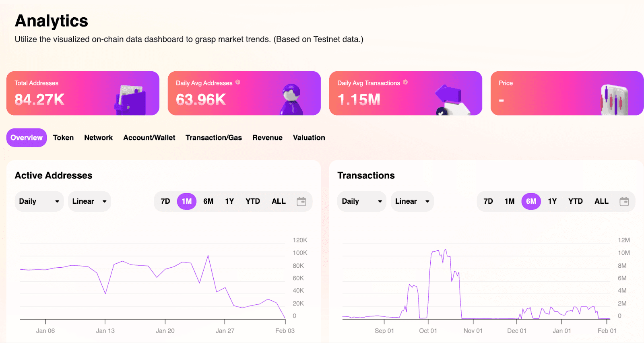
Task: Select ALL range for Active Addresses
Action: pos(279,201)
